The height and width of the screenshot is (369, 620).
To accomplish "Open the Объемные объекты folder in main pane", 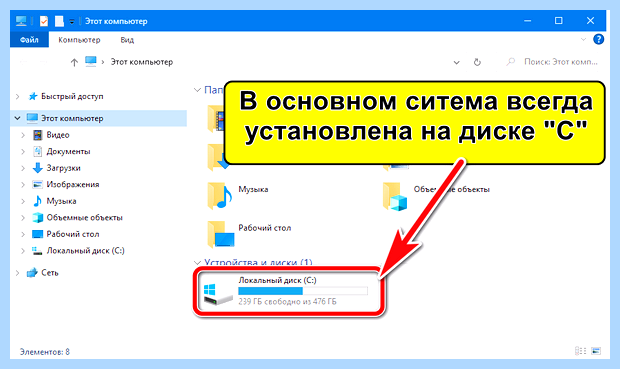I will [436, 196].
